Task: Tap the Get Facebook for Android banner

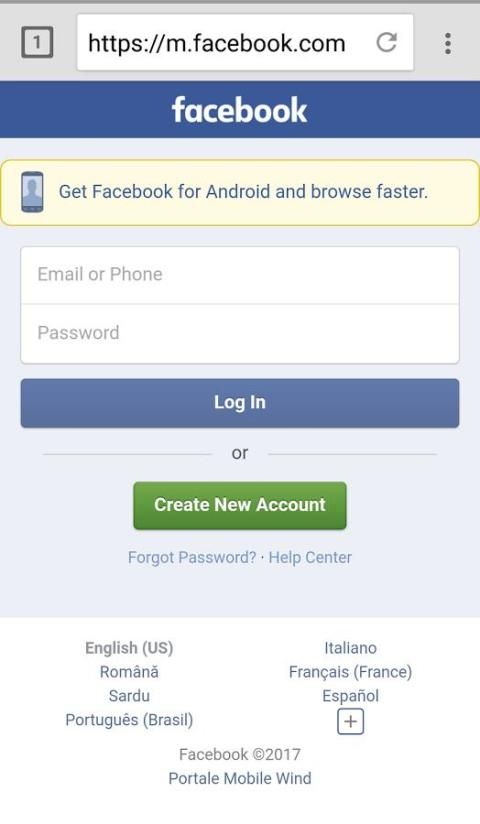Action: [240, 192]
